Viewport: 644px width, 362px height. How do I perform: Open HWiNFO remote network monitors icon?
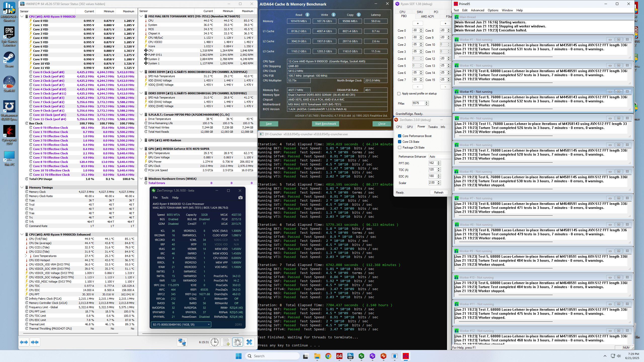[182, 342]
